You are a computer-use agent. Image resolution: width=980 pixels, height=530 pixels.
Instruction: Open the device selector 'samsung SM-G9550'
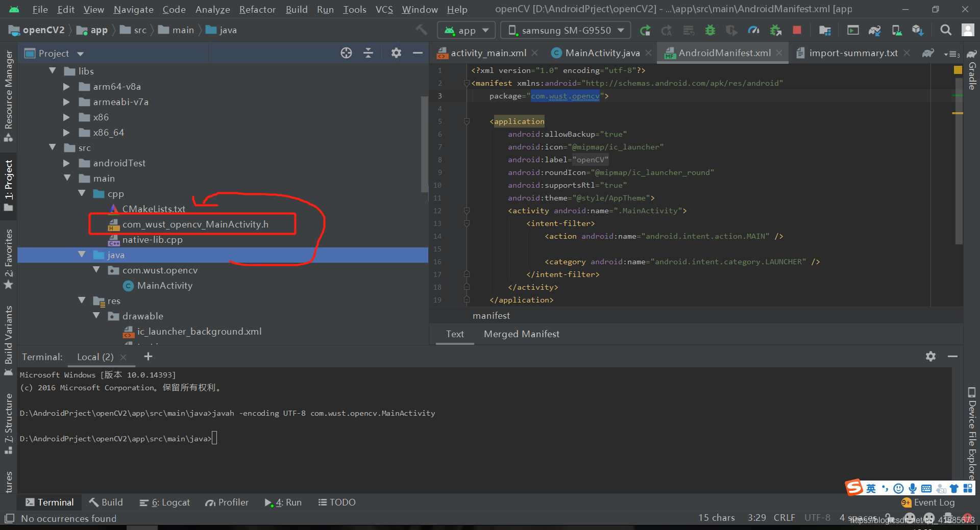(565, 30)
